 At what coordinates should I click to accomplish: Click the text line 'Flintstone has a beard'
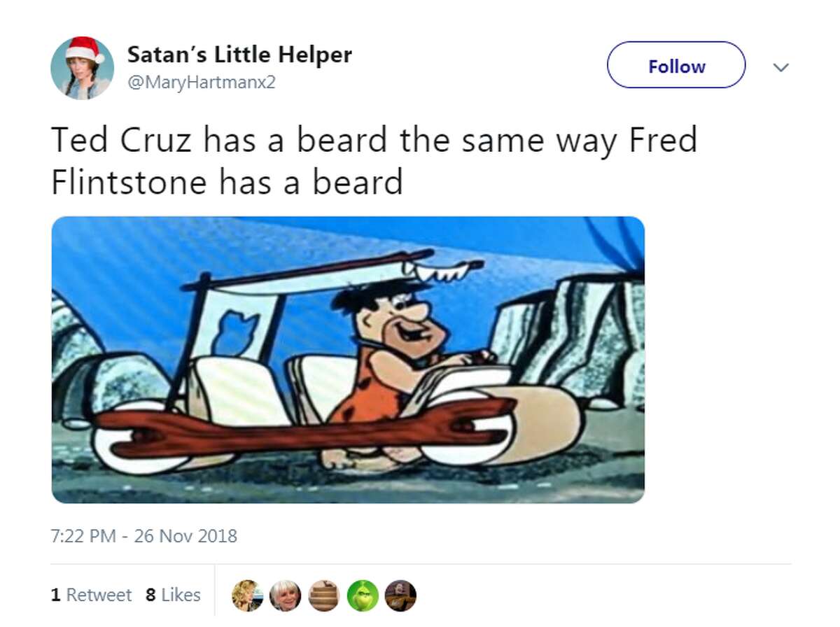pos(227,182)
